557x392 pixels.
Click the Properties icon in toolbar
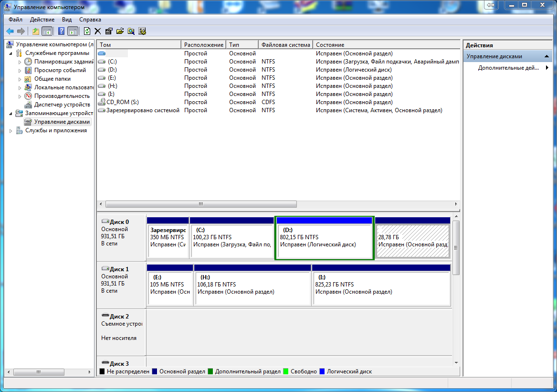pos(109,31)
